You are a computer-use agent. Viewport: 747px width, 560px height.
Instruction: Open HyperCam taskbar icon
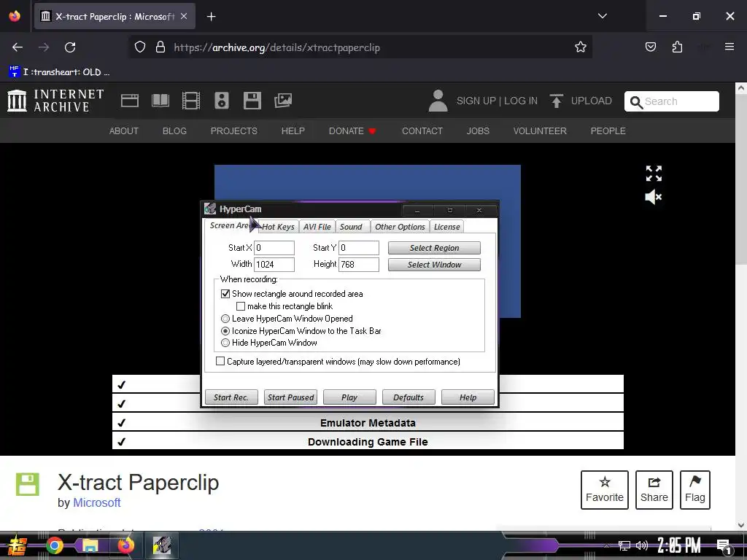click(x=162, y=545)
